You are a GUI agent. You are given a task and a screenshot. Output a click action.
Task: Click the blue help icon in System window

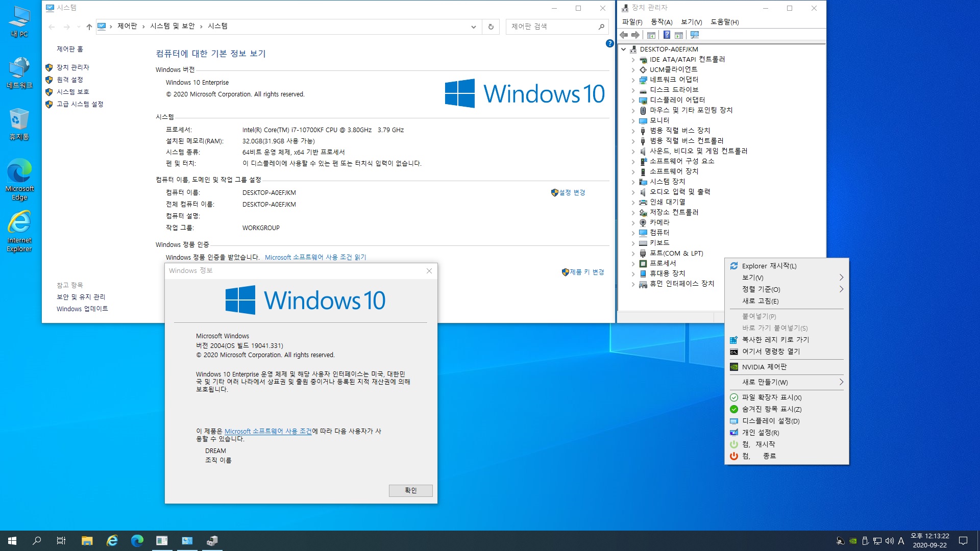(x=609, y=43)
